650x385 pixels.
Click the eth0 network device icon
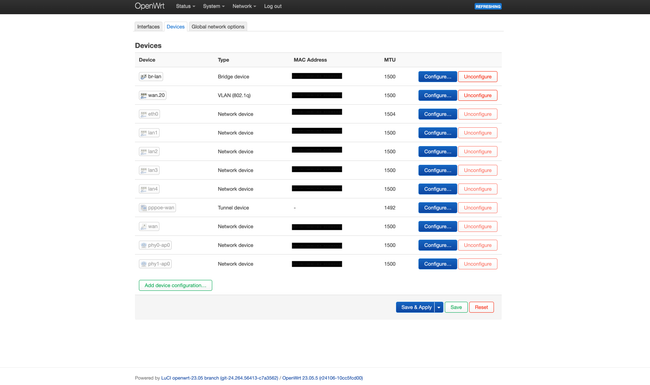(x=143, y=114)
